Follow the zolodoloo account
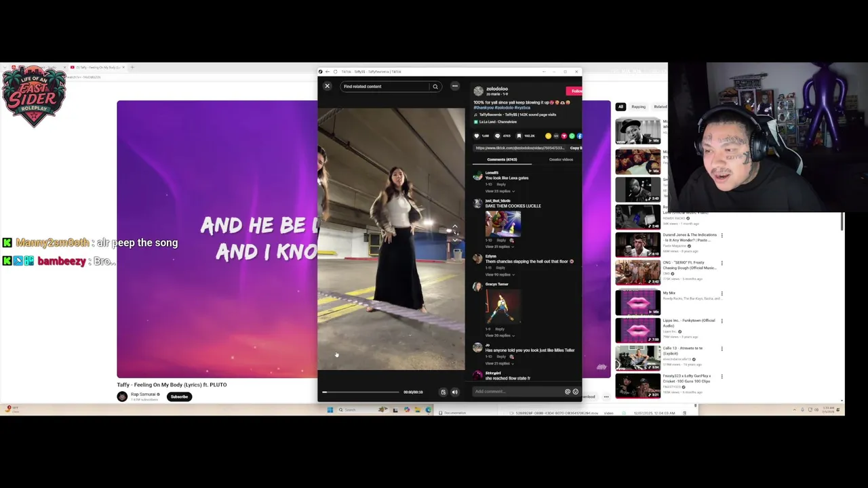The image size is (868, 488). 574,91
